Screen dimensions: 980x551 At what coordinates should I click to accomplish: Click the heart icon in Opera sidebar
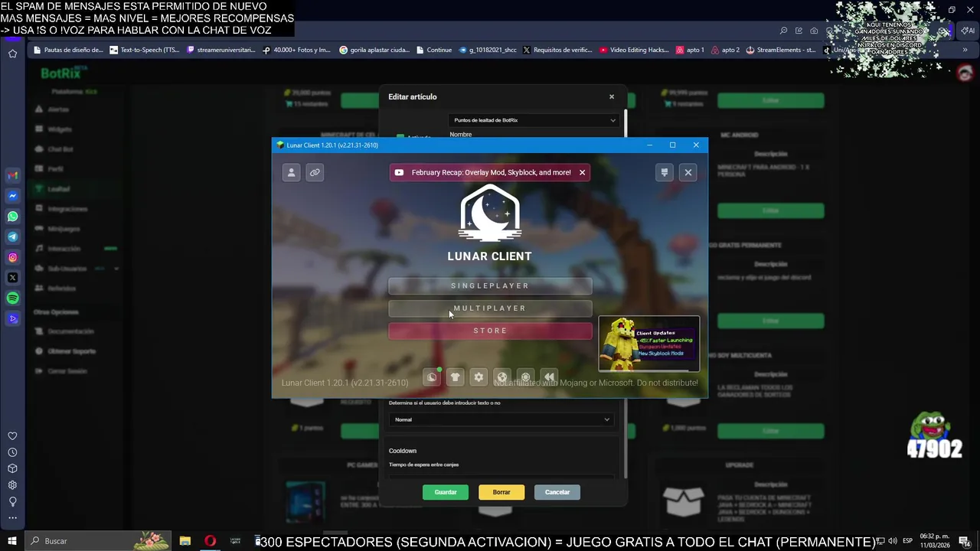point(12,436)
